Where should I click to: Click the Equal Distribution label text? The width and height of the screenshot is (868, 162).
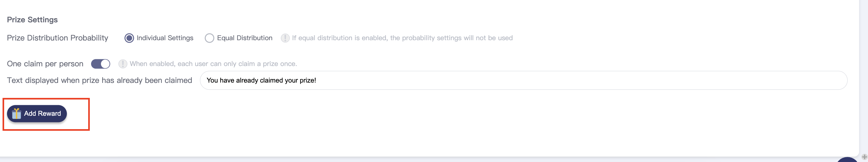click(245, 38)
